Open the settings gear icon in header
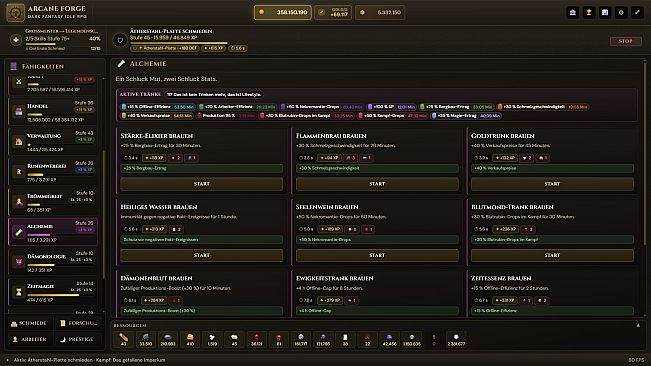This screenshot has width=651, height=366. 621,12
